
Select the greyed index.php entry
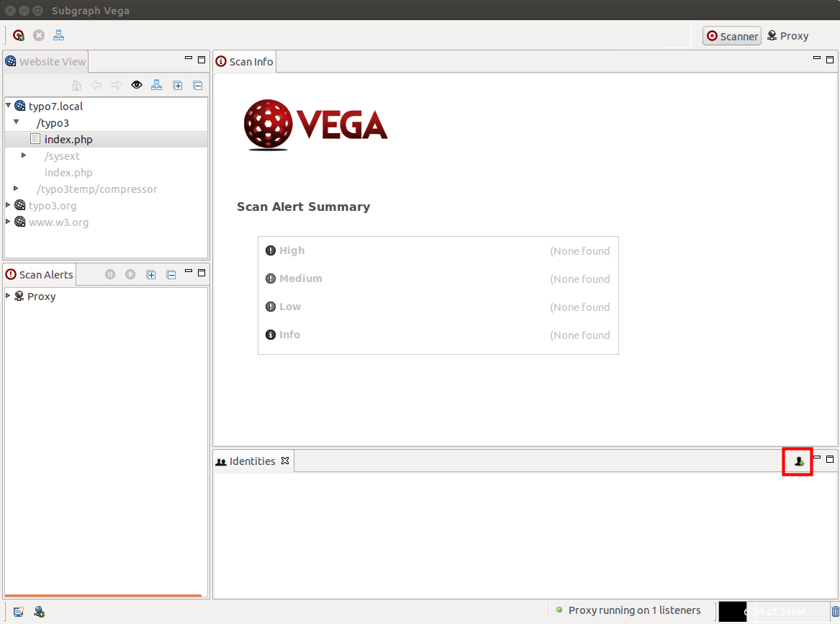point(68,173)
